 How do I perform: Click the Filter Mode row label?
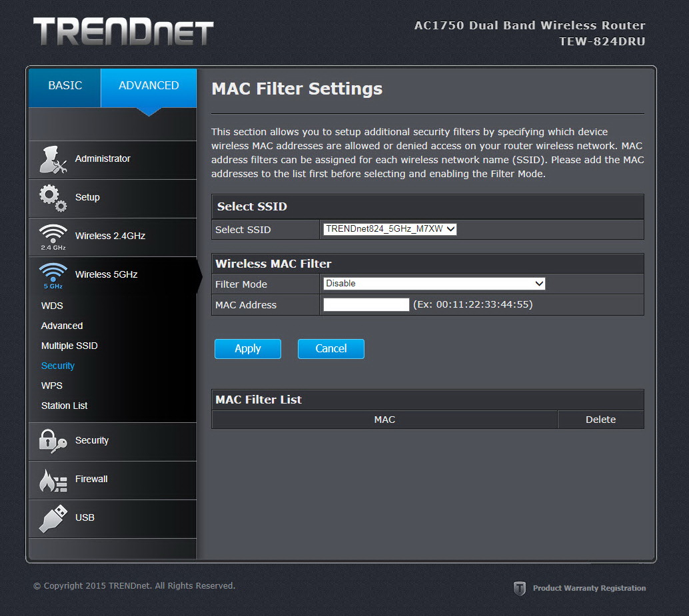(241, 284)
